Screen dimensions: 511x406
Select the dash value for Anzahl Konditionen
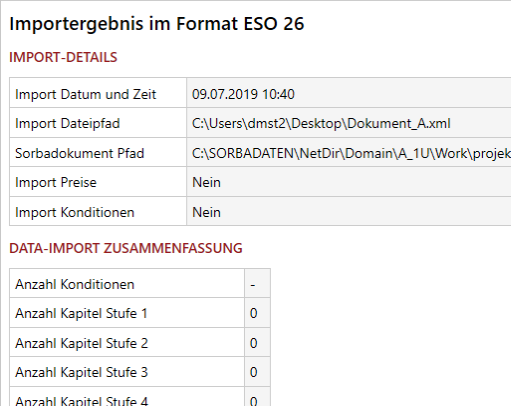(253, 285)
